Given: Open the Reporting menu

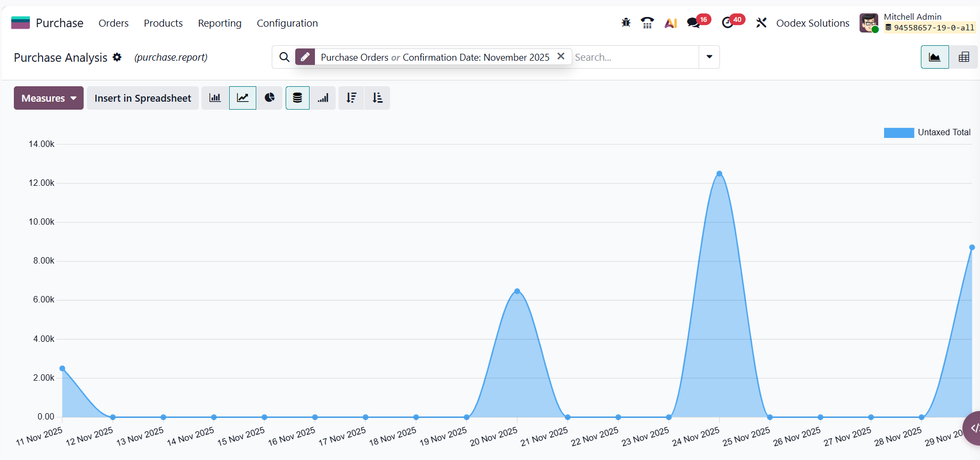Looking at the screenshot, I should click(220, 23).
